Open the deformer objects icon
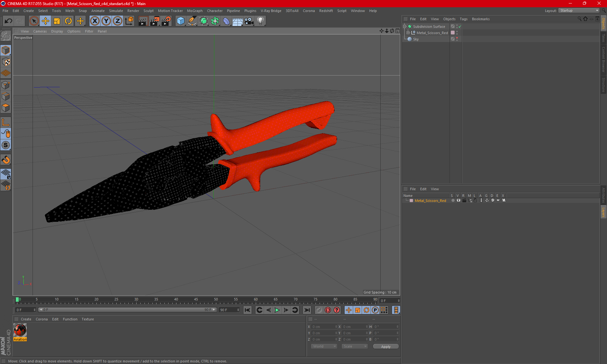Viewport: 607px width, 364px height. (x=226, y=21)
